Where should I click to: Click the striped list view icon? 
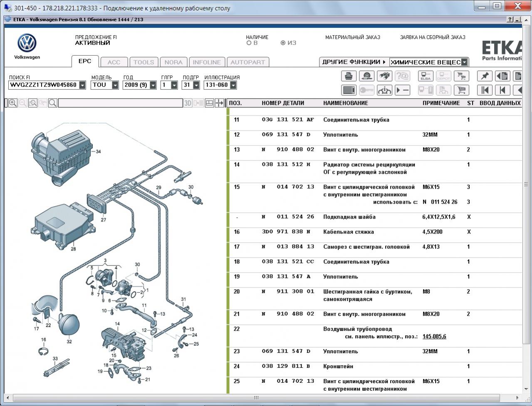pyautogui.click(x=349, y=90)
